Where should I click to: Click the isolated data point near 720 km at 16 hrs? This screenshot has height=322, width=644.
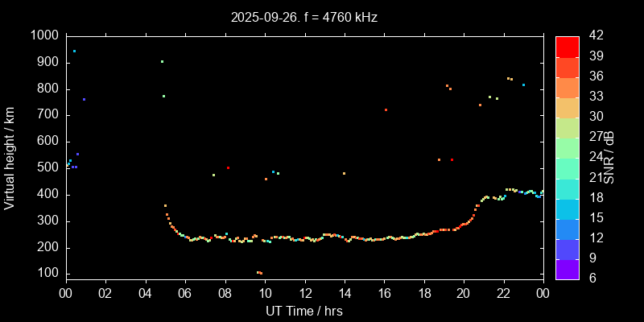tap(386, 109)
